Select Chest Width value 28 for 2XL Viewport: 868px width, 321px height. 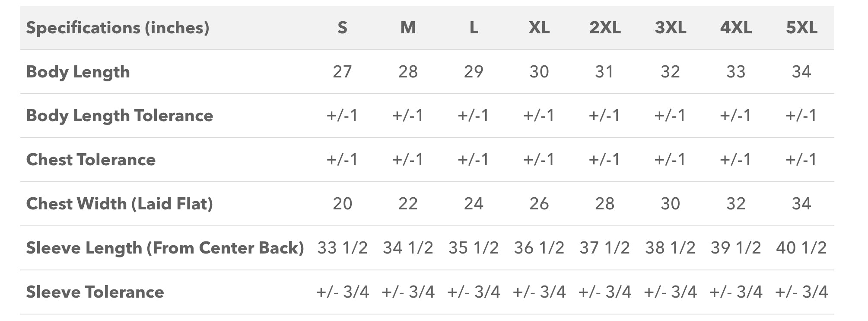(x=604, y=204)
